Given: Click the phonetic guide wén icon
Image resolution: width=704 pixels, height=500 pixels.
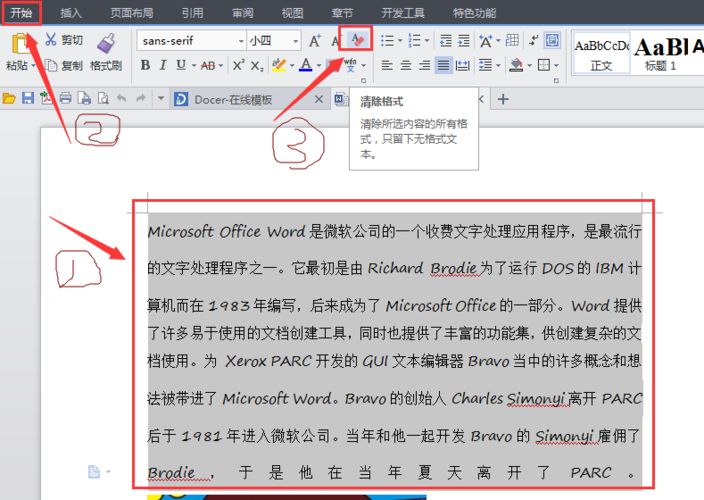Looking at the screenshot, I should coord(351,65).
